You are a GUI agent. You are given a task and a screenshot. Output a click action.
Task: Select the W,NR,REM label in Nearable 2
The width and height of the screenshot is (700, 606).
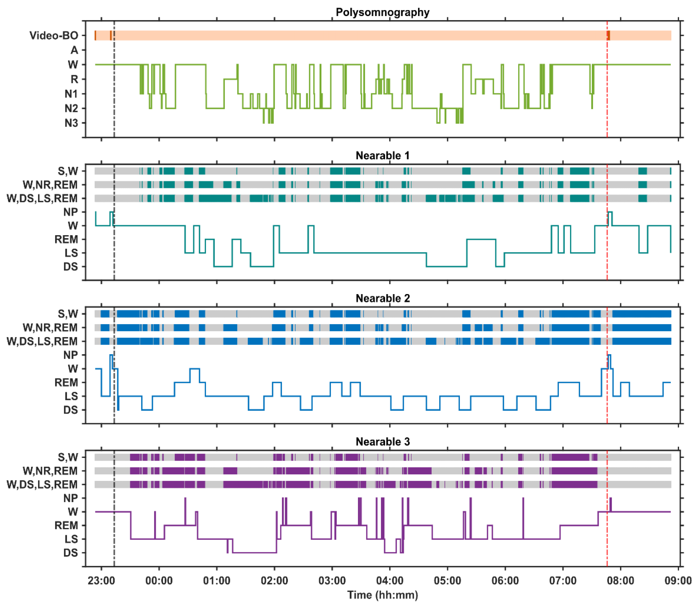(50, 327)
